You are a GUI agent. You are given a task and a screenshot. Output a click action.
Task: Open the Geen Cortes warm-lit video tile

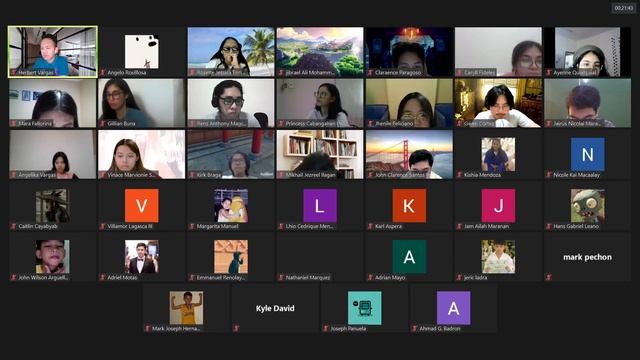click(498, 103)
